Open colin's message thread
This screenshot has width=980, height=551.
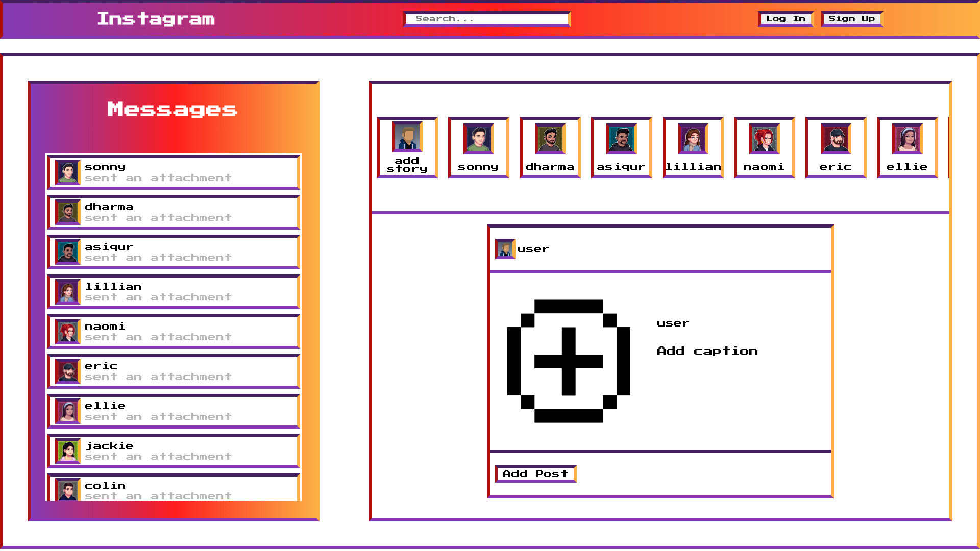(x=174, y=488)
